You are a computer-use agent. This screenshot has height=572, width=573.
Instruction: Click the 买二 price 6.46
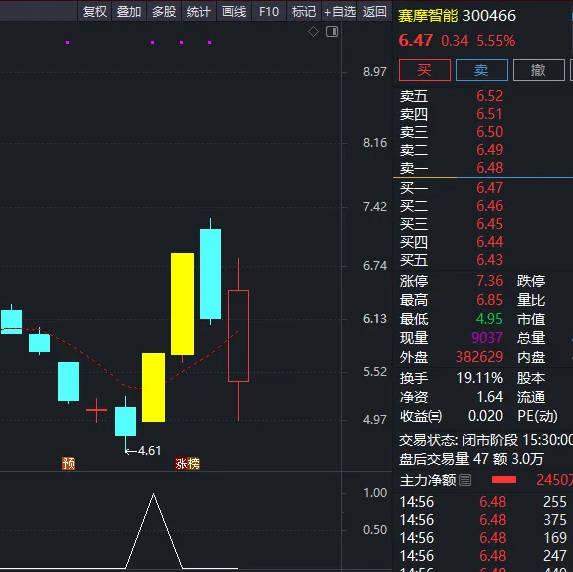(489, 206)
